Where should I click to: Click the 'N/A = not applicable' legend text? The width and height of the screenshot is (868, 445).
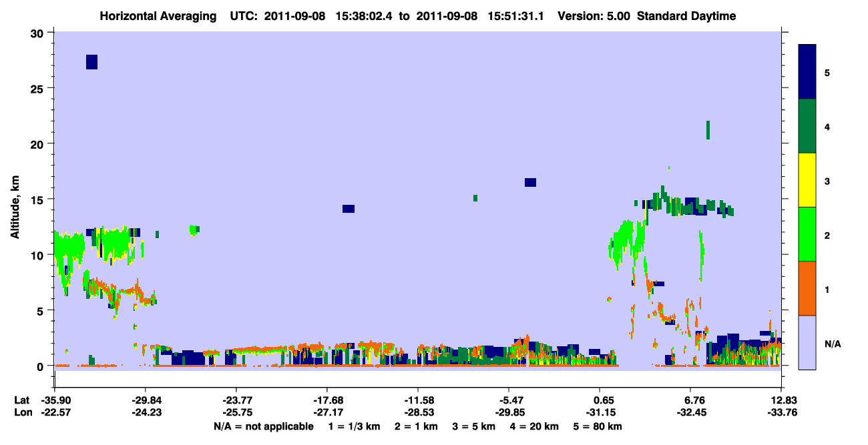pos(263,426)
